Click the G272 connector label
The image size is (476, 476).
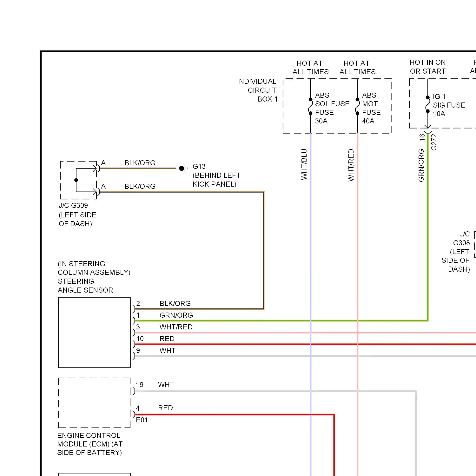click(434, 142)
